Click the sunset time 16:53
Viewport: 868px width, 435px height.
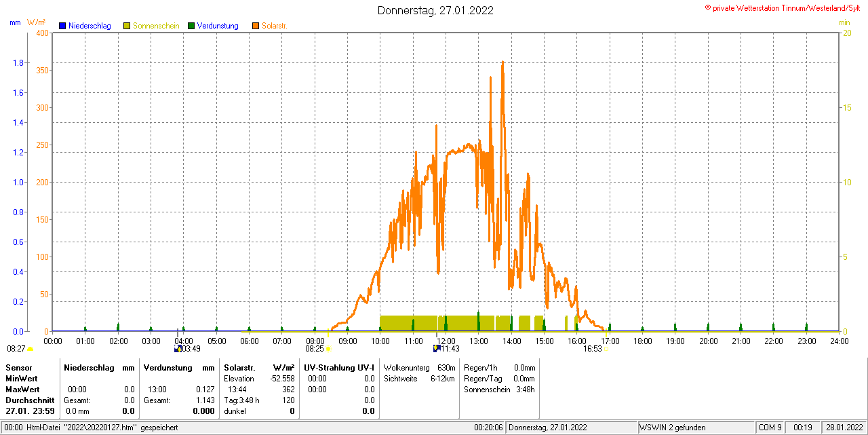[593, 349]
